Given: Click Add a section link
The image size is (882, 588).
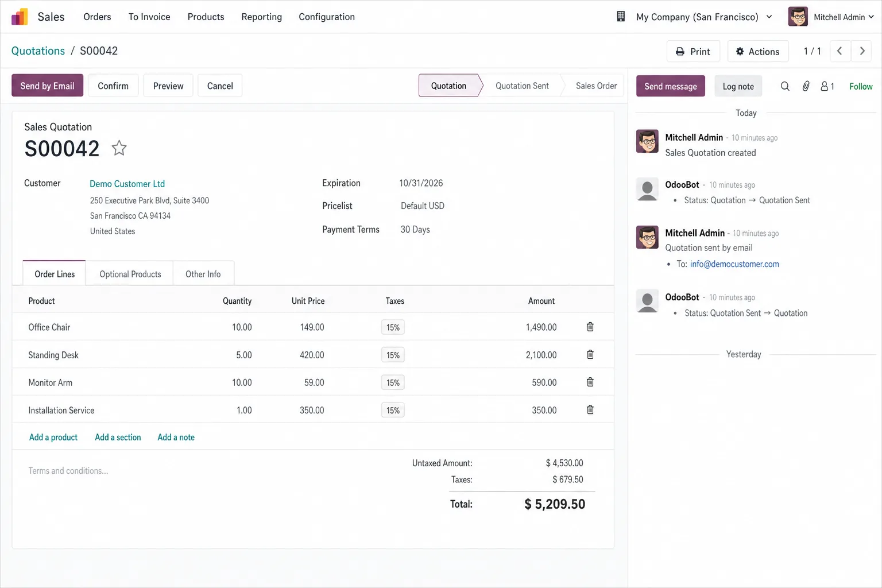Looking at the screenshot, I should click(x=118, y=437).
